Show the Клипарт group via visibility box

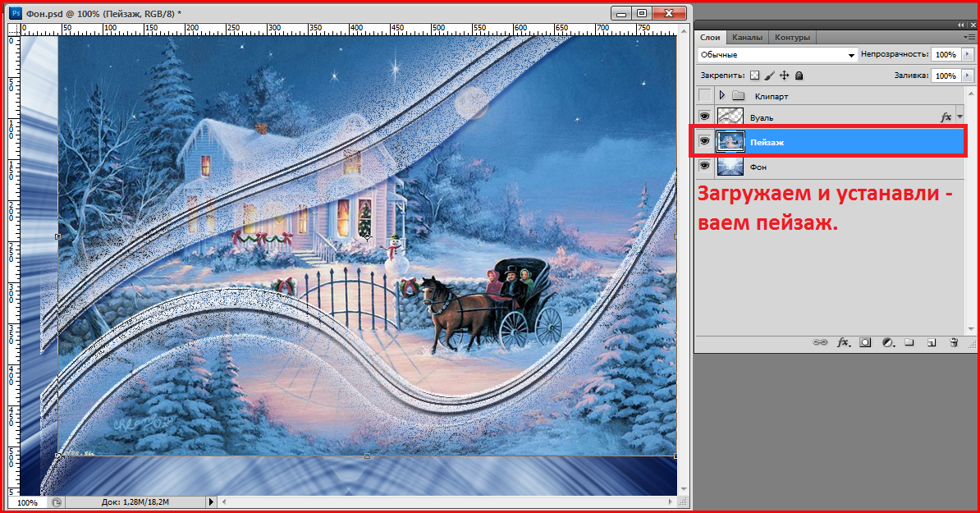(704, 95)
